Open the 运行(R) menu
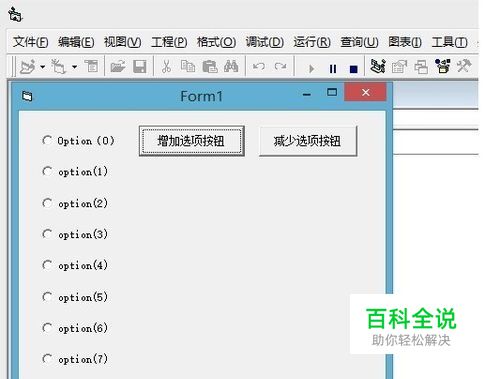Image resolution: width=500 pixels, height=379 pixels. coord(312,42)
